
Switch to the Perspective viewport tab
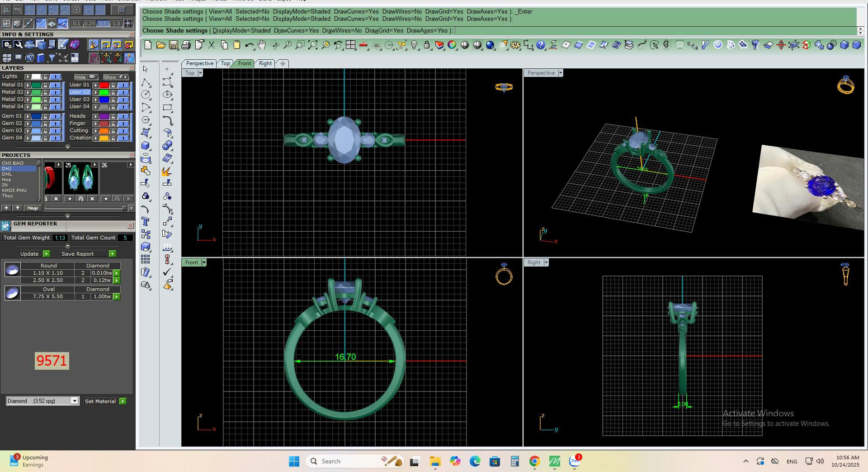(199, 63)
